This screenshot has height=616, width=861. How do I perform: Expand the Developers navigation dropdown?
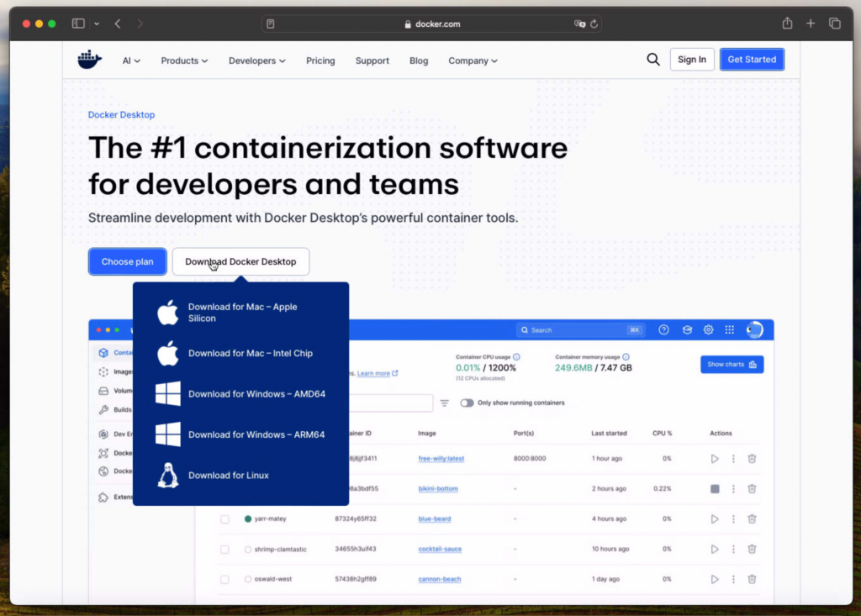coord(257,61)
